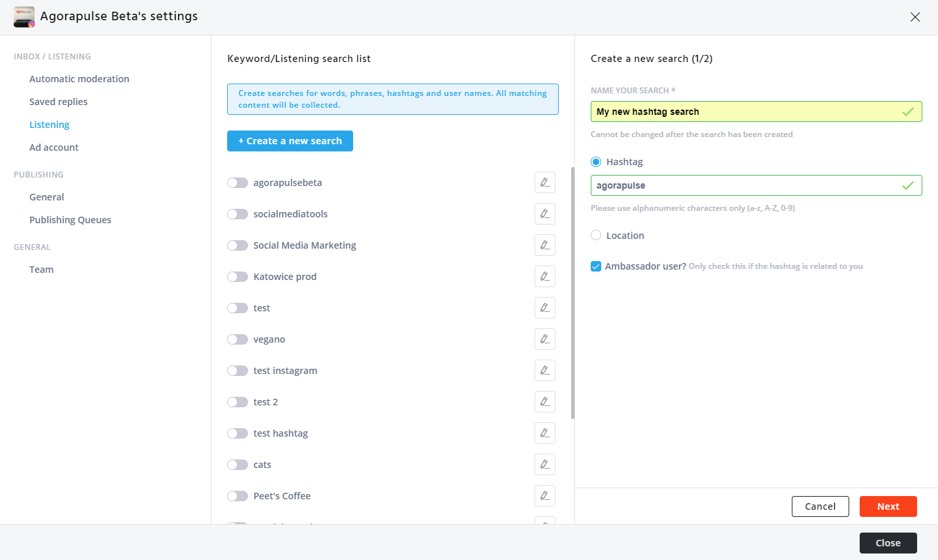938x560 pixels.
Task: Click the Cancel button
Action: (820, 506)
